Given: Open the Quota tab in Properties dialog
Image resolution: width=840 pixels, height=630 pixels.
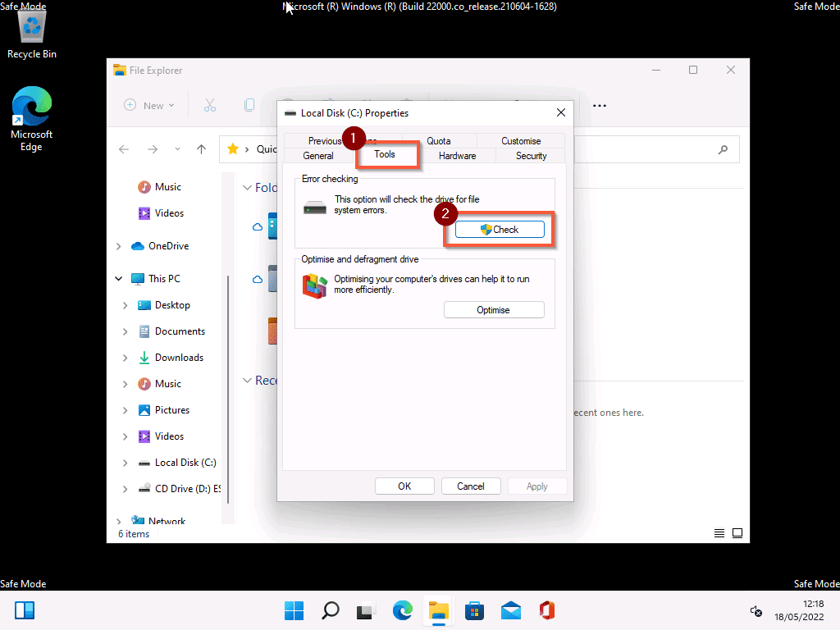Looking at the screenshot, I should click(440, 140).
